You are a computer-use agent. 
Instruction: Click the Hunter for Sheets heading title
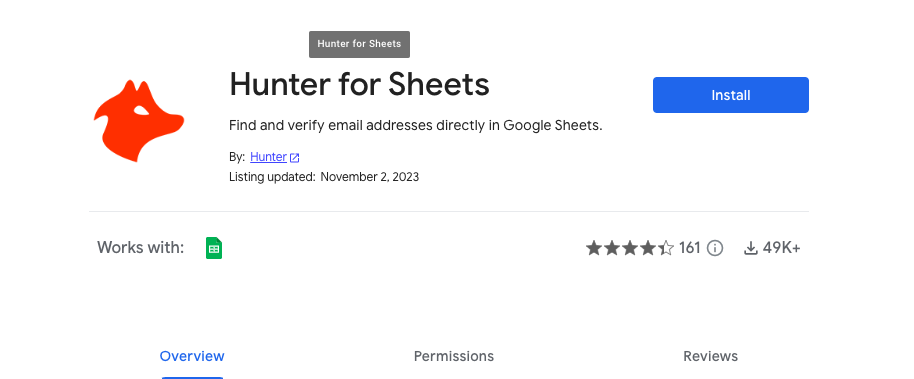tap(359, 85)
